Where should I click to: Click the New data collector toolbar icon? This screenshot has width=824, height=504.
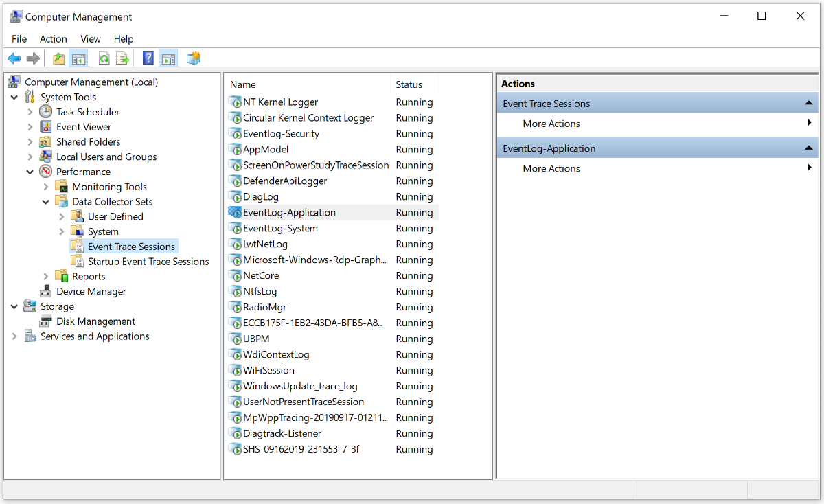[193, 59]
